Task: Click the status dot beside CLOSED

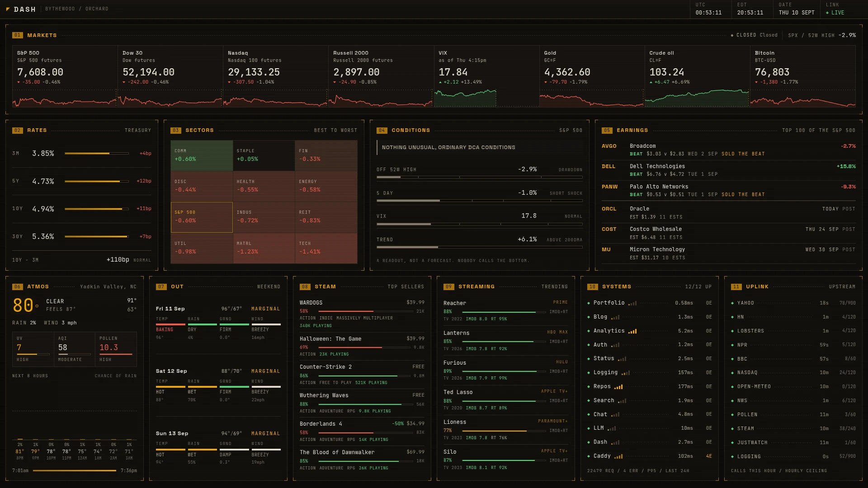Action: point(732,35)
